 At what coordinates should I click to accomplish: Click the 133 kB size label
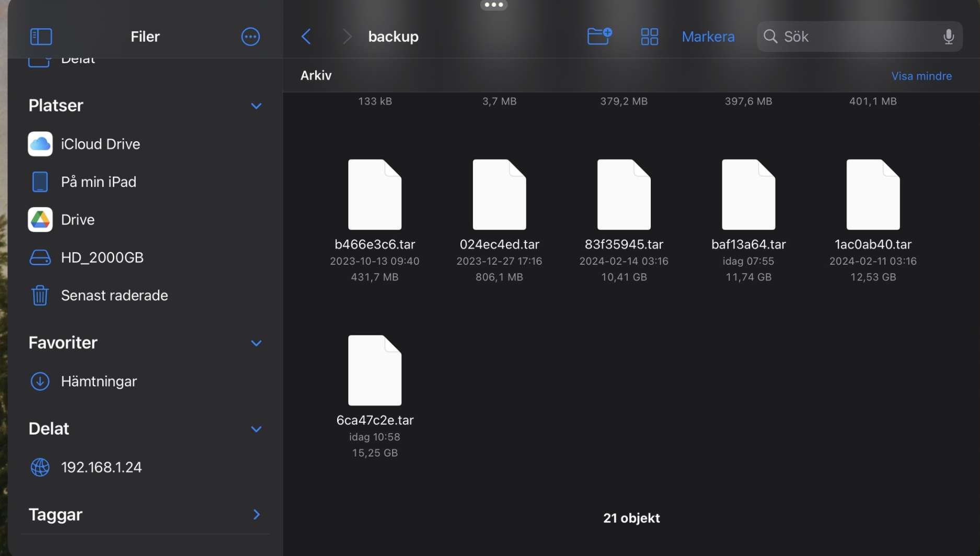coord(375,101)
